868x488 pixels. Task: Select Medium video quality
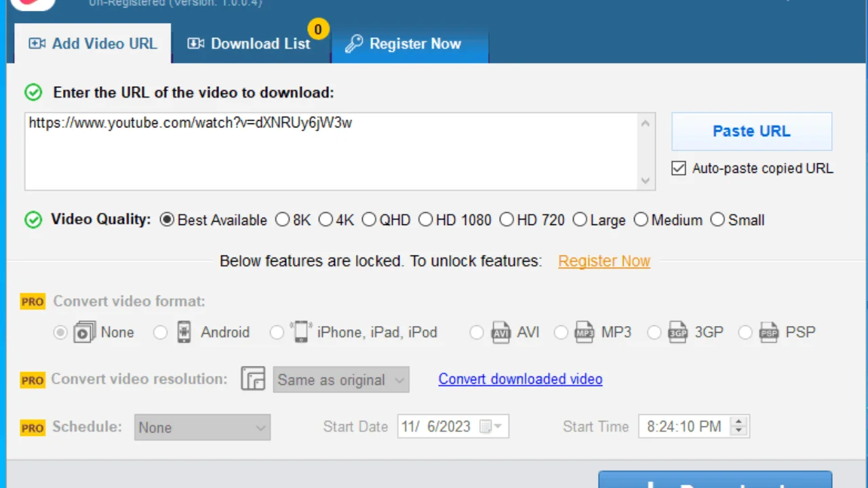pyautogui.click(x=641, y=220)
